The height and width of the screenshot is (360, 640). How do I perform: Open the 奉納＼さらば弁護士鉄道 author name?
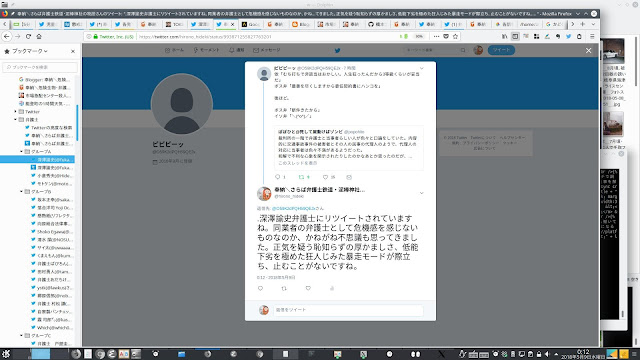click(319, 190)
